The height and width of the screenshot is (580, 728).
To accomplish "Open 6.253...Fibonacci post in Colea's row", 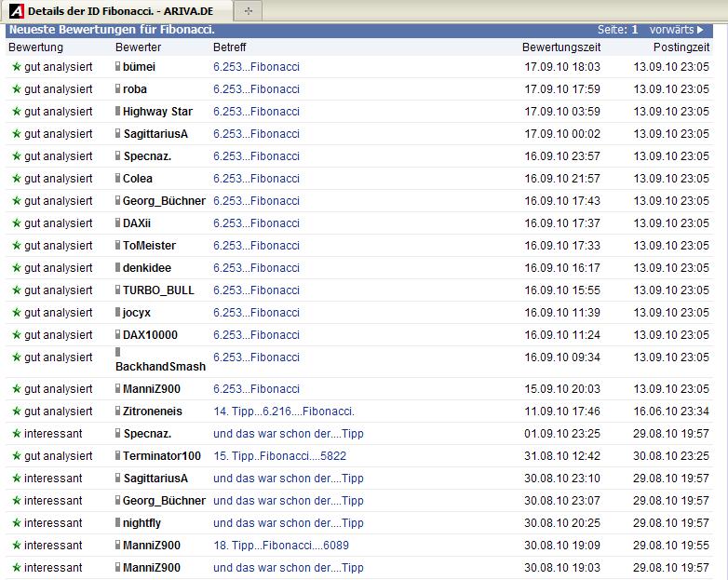I will (x=256, y=179).
